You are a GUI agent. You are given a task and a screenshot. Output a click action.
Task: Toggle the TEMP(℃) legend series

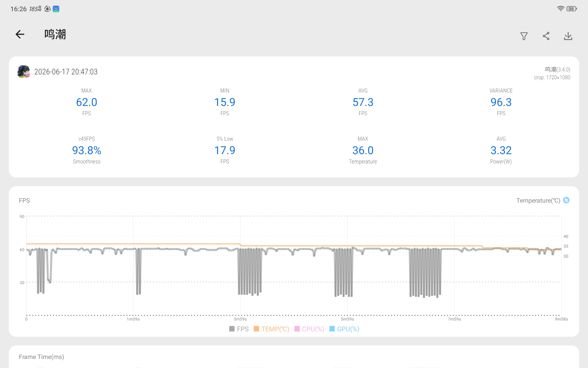271,329
